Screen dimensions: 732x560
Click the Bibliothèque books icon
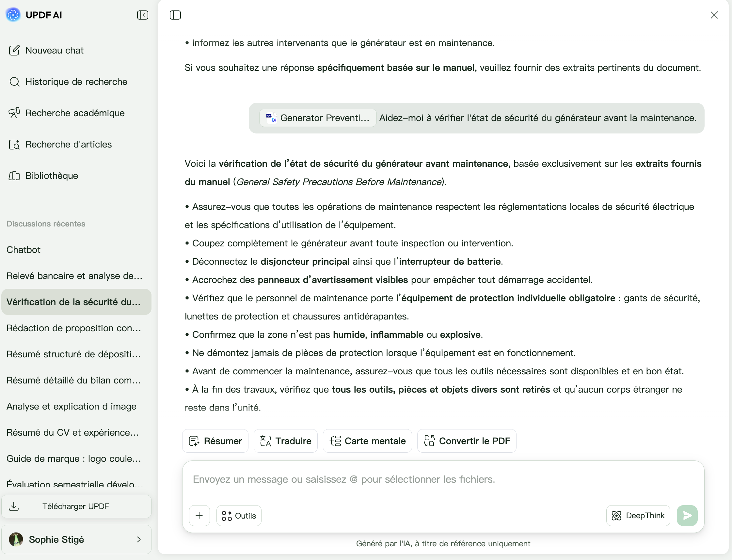click(14, 176)
